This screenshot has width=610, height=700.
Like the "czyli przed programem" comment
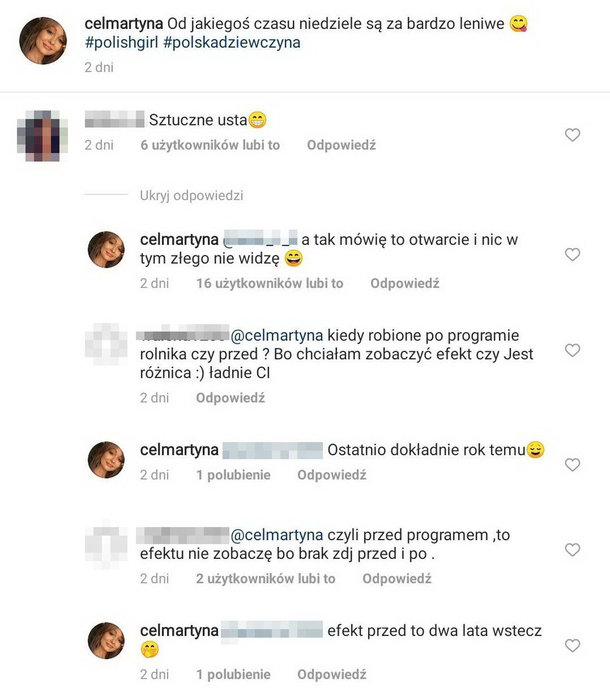(x=573, y=549)
